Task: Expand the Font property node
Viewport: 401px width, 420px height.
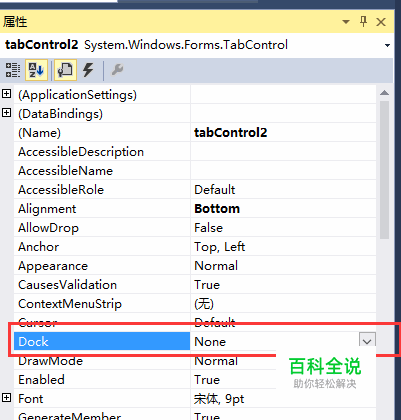Action: 6,398
